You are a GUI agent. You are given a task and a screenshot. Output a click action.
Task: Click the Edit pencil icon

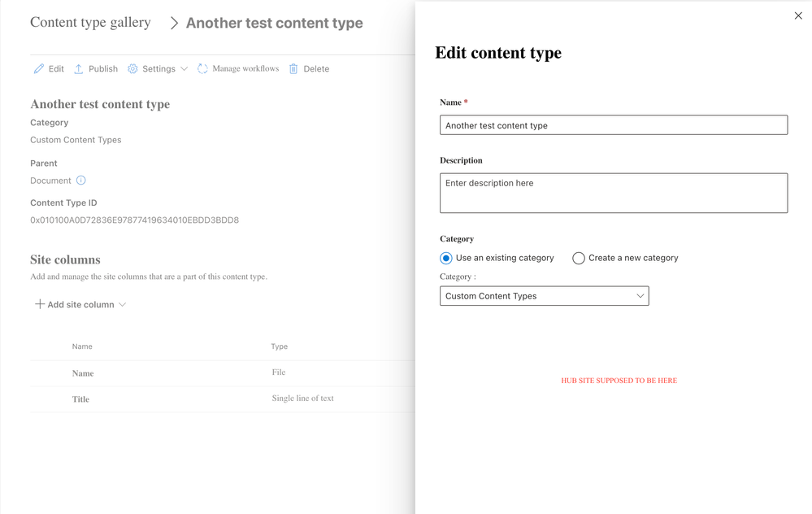point(39,69)
